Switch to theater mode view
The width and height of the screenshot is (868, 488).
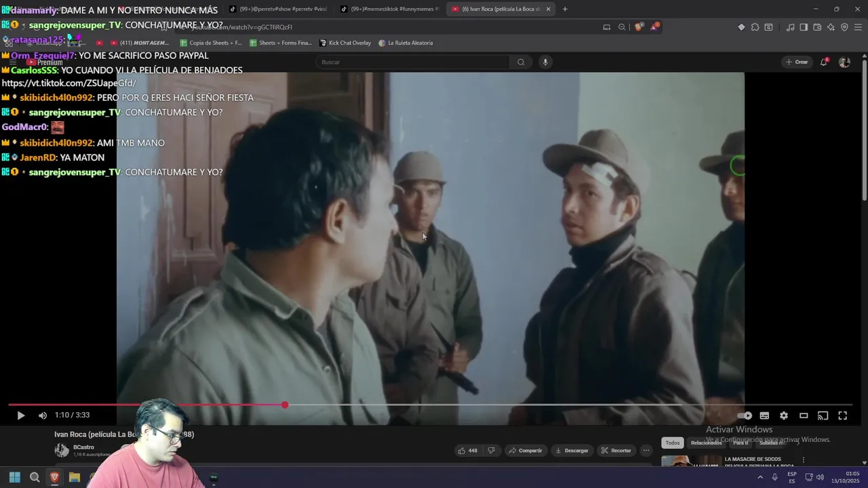[x=804, y=415]
